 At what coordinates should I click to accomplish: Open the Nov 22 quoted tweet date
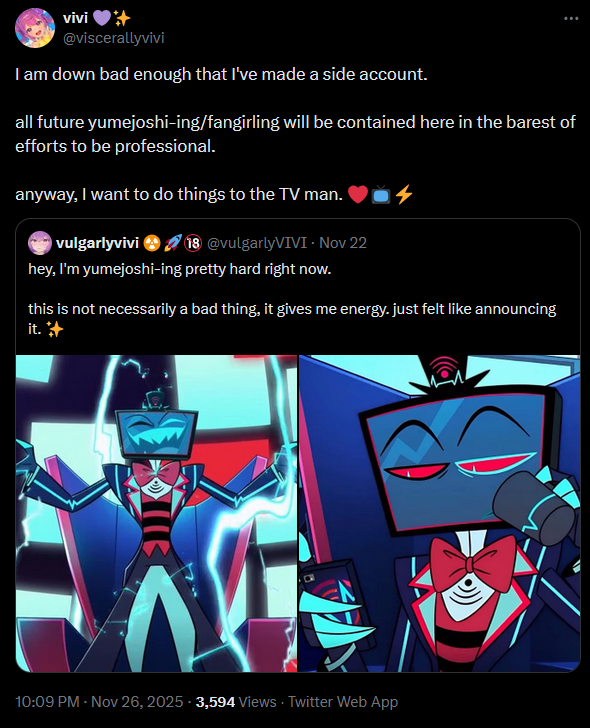(x=343, y=243)
